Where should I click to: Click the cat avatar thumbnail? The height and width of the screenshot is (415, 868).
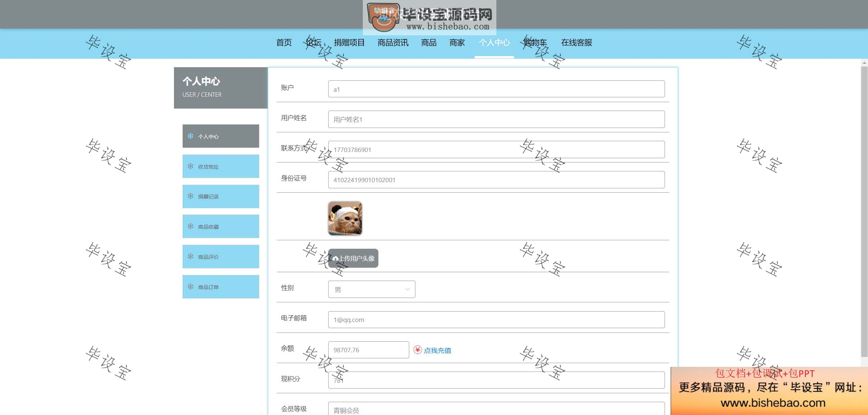(x=345, y=218)
